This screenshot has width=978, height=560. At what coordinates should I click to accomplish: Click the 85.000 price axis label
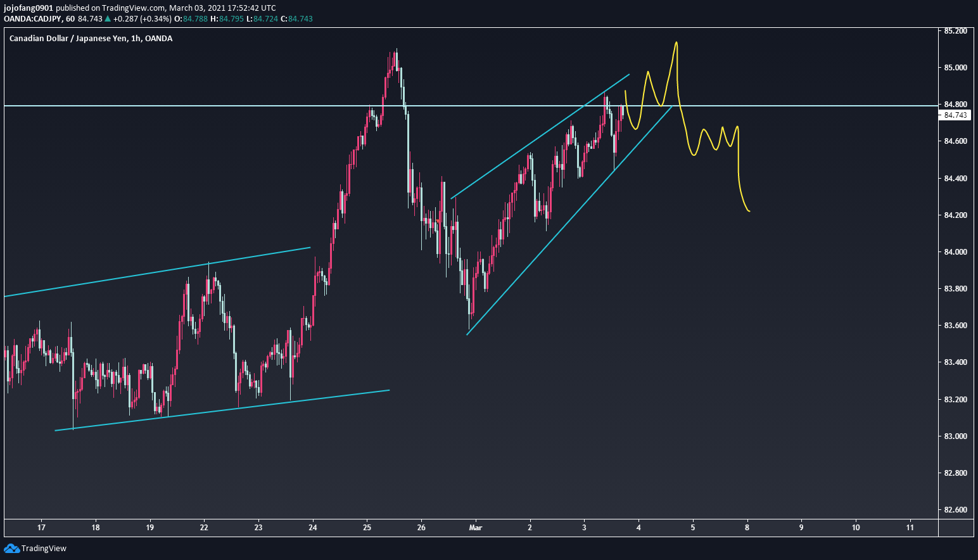coord(955,68)
